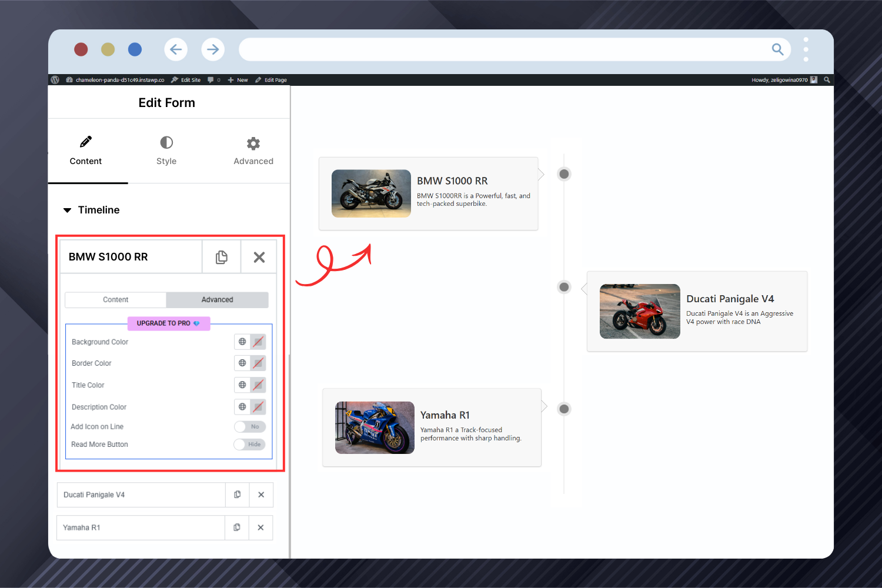This screenshot has height=588, width=882.
Task: Click the red window dot
Action: point(81,49)
